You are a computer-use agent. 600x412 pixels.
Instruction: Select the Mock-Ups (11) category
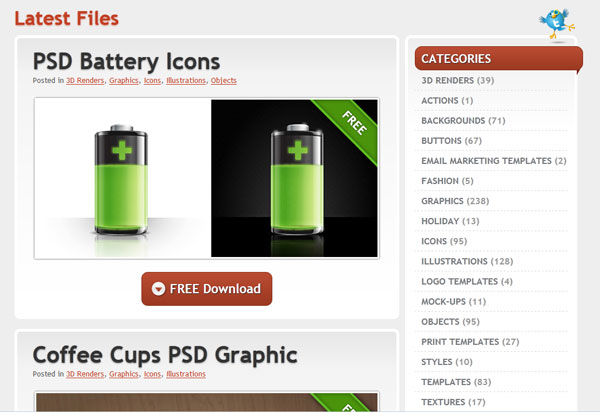pos(453,301)
